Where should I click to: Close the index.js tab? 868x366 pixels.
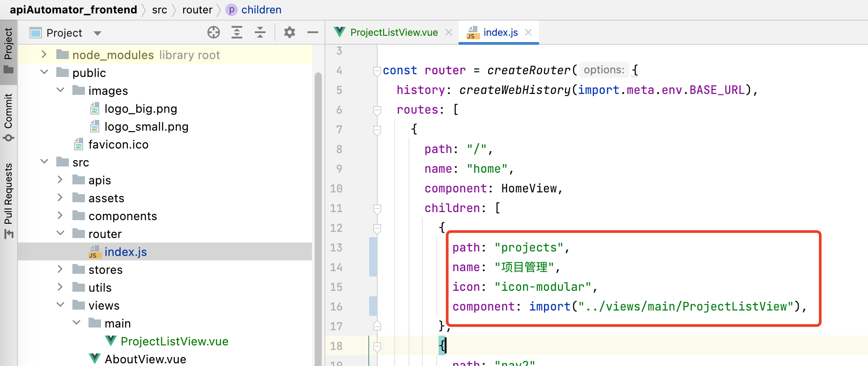pos(528,32)
